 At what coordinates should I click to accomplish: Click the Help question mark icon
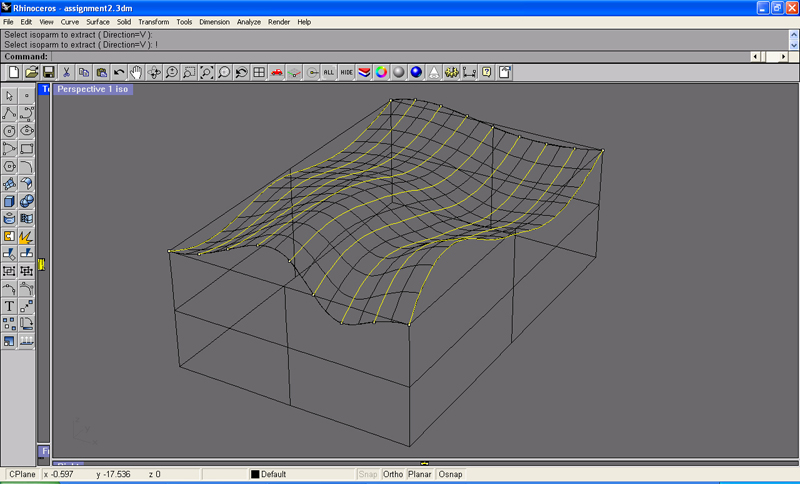486,72
